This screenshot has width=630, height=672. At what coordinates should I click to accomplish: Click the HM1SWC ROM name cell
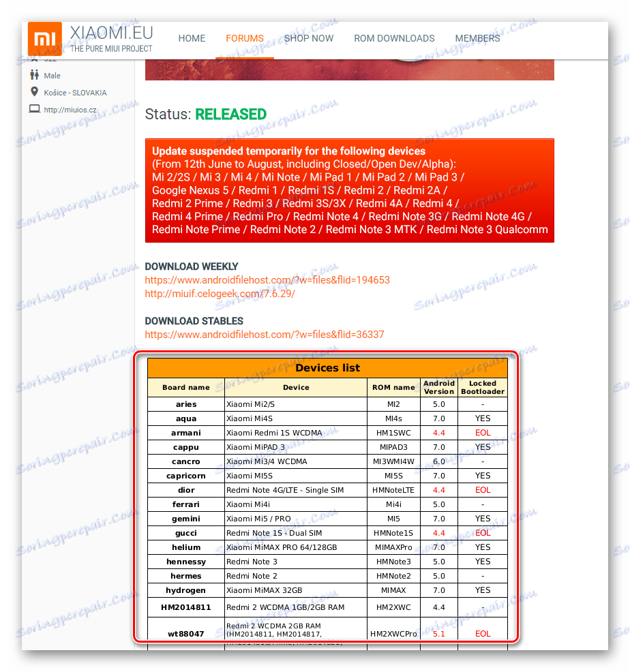[x=393, y=433]
